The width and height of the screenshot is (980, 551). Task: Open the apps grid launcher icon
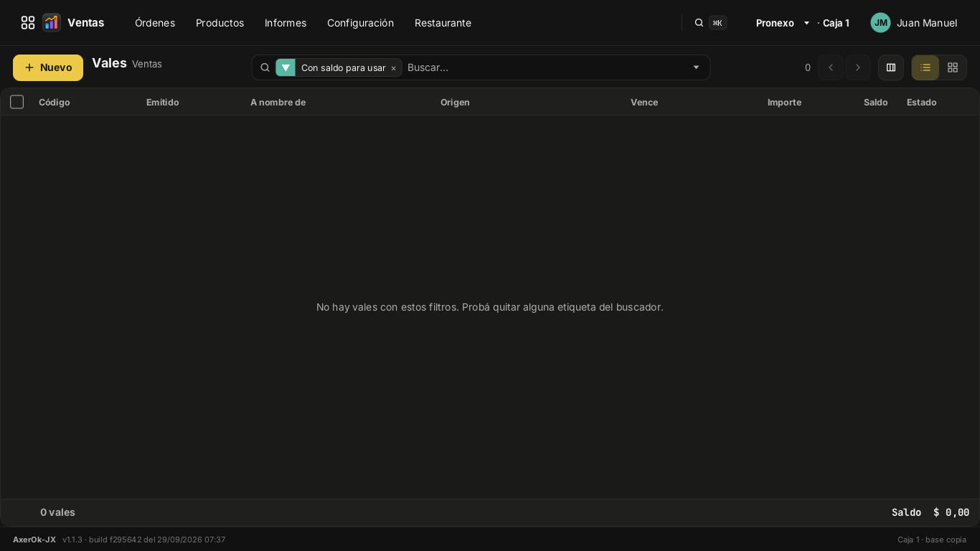[x=28, y=23]
